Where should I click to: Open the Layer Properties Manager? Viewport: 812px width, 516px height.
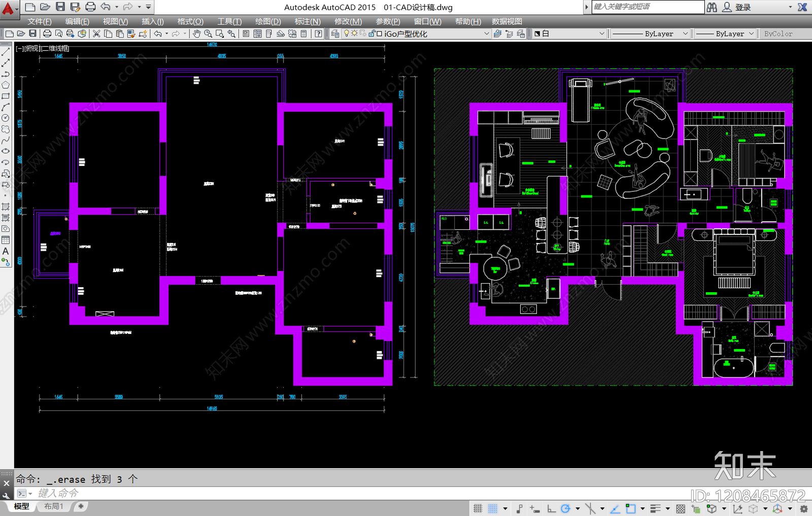[335, 33]
